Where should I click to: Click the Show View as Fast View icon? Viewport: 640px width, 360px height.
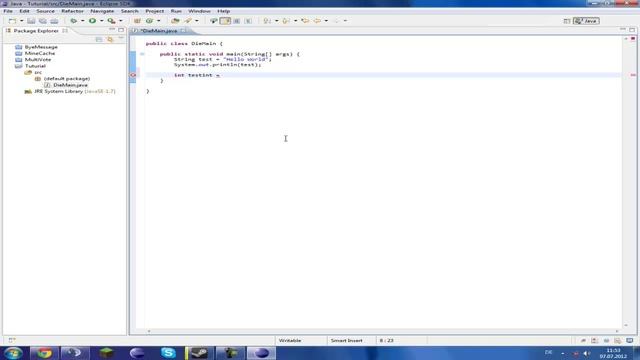[x=11, y=340]
